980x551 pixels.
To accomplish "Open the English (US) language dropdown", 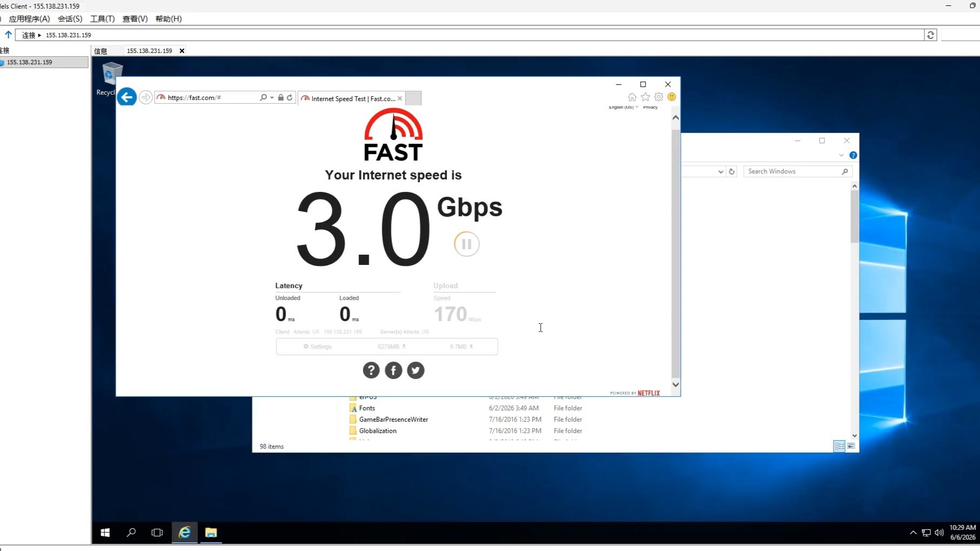I will pos(623,107).
